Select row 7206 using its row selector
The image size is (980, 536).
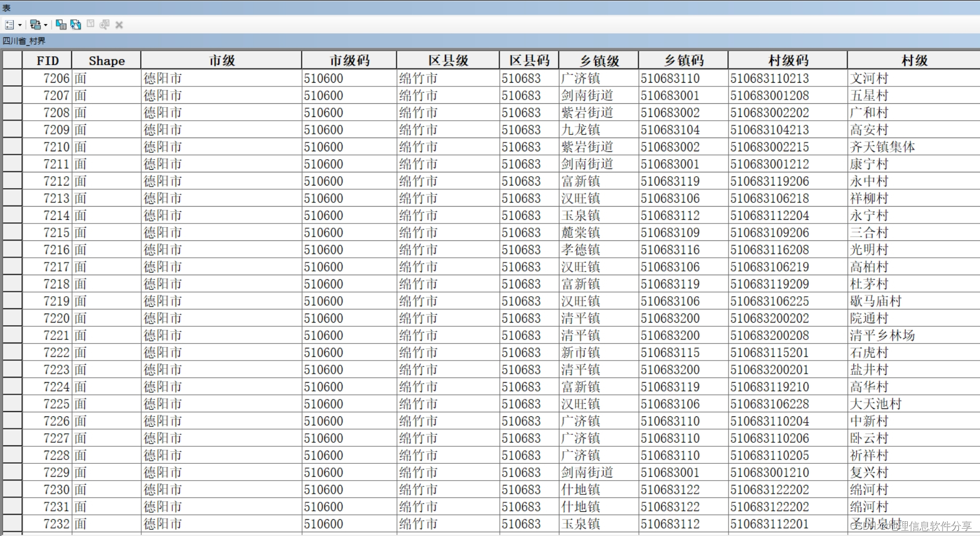(x=12, y=78)
